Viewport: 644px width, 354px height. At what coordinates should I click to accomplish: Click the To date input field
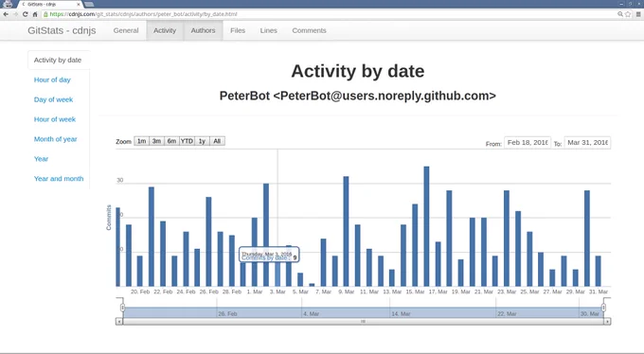[x=587, y=143]
